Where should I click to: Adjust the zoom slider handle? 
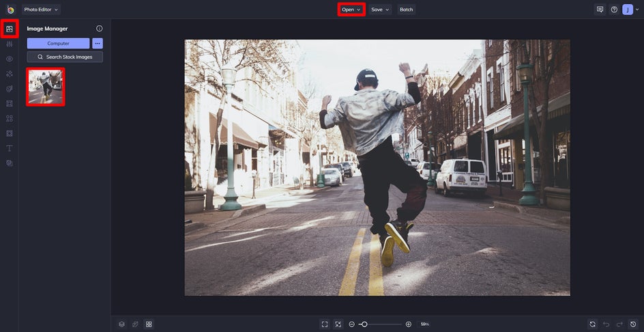pos(364,324)
